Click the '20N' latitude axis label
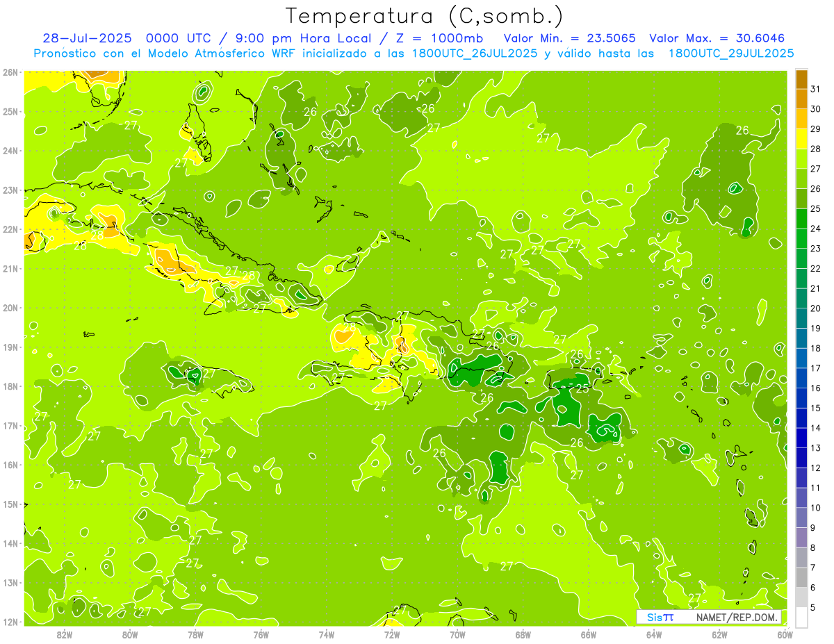The height and width of the screenshot is (644, 834). (10, 308)
